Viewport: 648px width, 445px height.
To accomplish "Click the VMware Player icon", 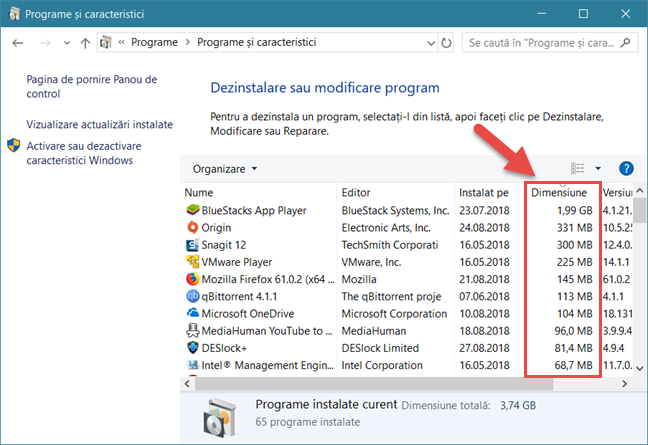I will 193,262.
